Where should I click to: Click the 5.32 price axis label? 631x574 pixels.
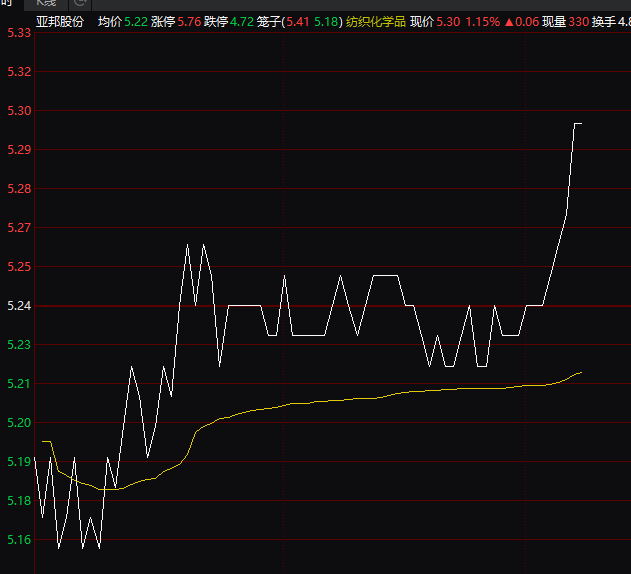point(19,72)
